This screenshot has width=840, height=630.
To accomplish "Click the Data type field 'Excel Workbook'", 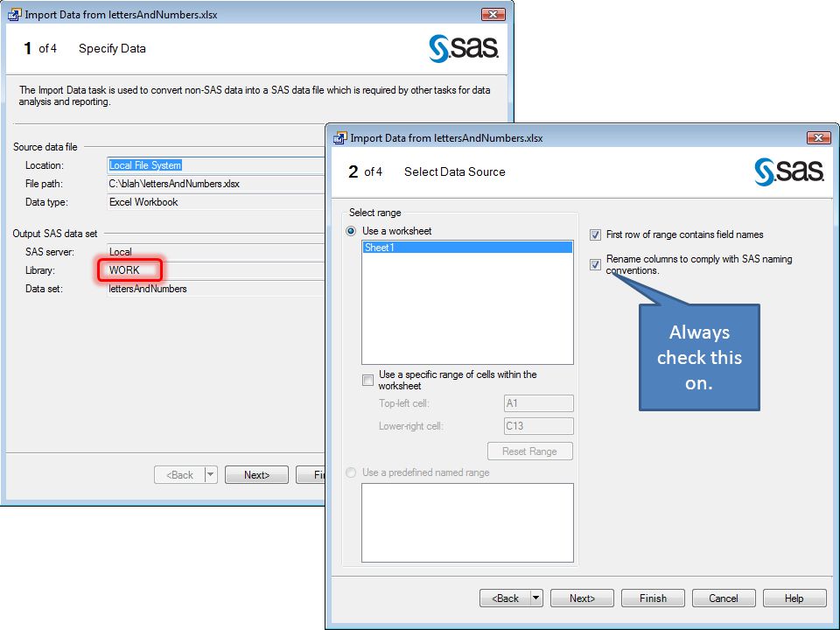I will (x=216, y=202).
